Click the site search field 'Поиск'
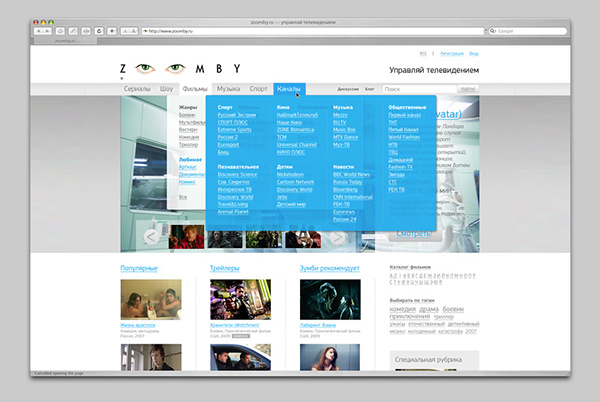 click(x=419, y=89)
